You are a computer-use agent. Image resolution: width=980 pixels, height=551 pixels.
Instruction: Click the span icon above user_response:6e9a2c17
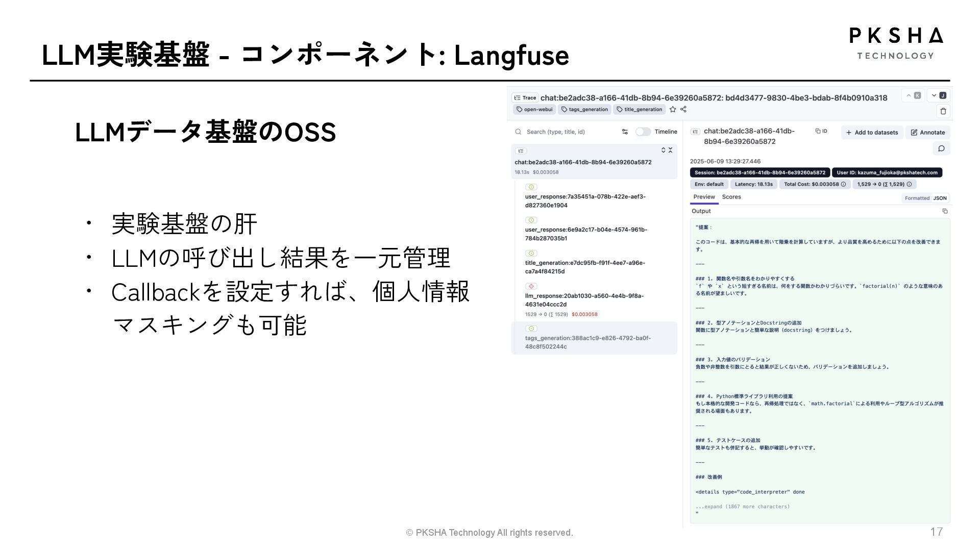pos(531,220)
